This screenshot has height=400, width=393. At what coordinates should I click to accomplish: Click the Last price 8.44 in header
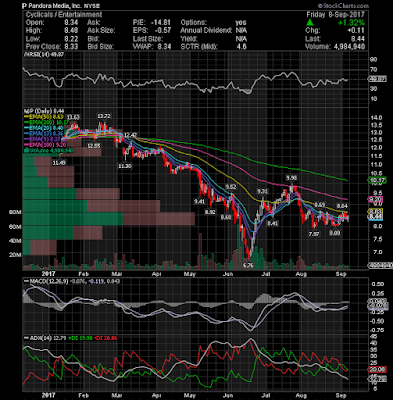coord(358,39)
